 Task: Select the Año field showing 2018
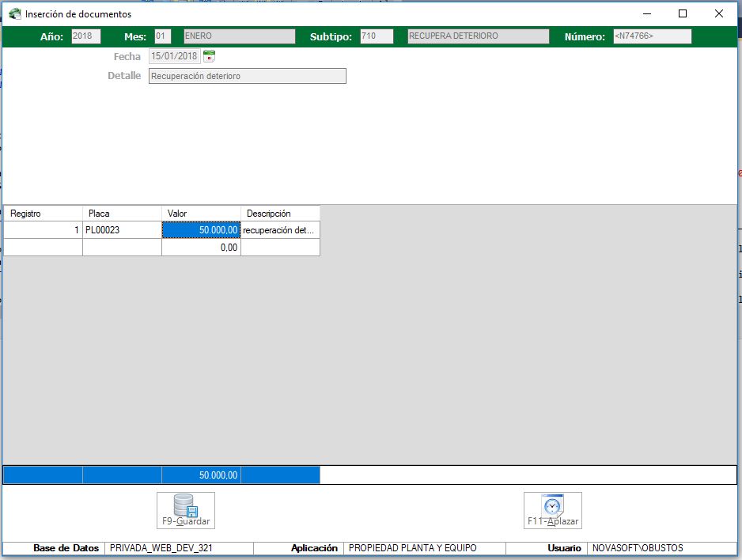pos(86,36)
